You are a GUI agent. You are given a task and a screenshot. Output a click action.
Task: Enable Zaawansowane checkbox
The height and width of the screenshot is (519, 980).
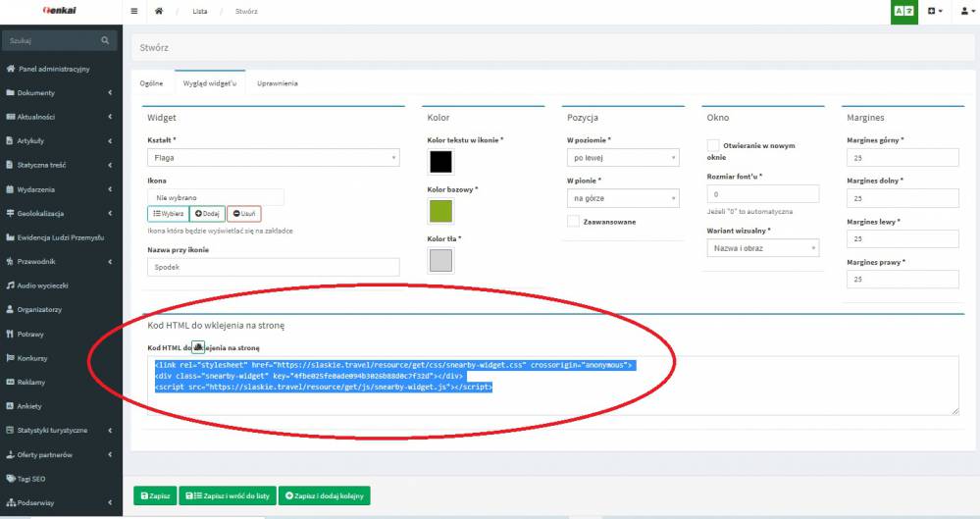[x=573, y=222]
